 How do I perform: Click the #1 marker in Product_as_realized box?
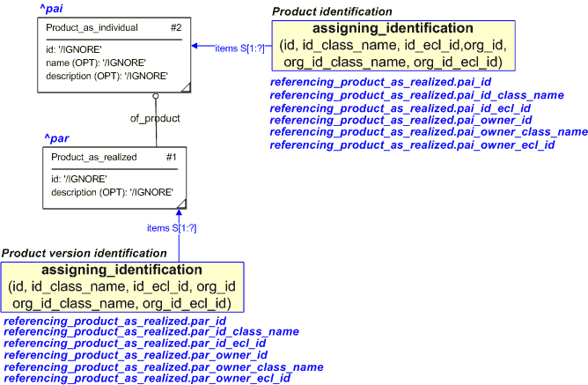coord(172,157)
